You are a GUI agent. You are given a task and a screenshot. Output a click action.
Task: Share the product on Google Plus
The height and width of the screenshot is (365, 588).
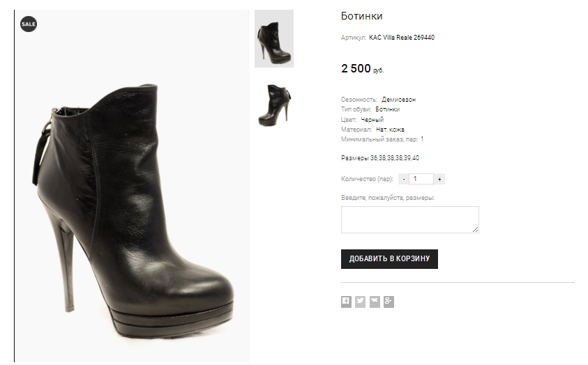tap(389, 302)
